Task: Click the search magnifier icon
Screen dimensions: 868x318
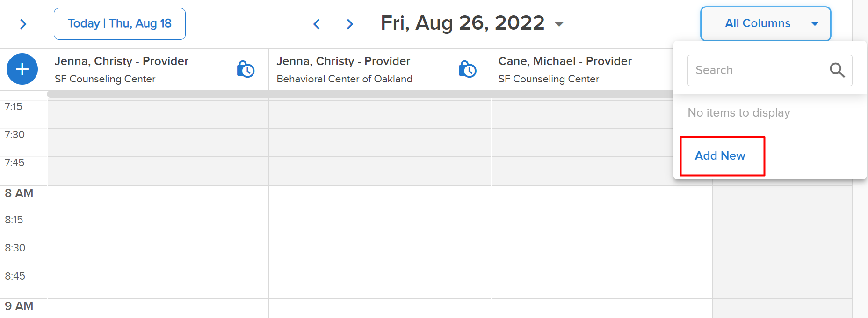Action: pyautogui.click(x=837, y=70)
